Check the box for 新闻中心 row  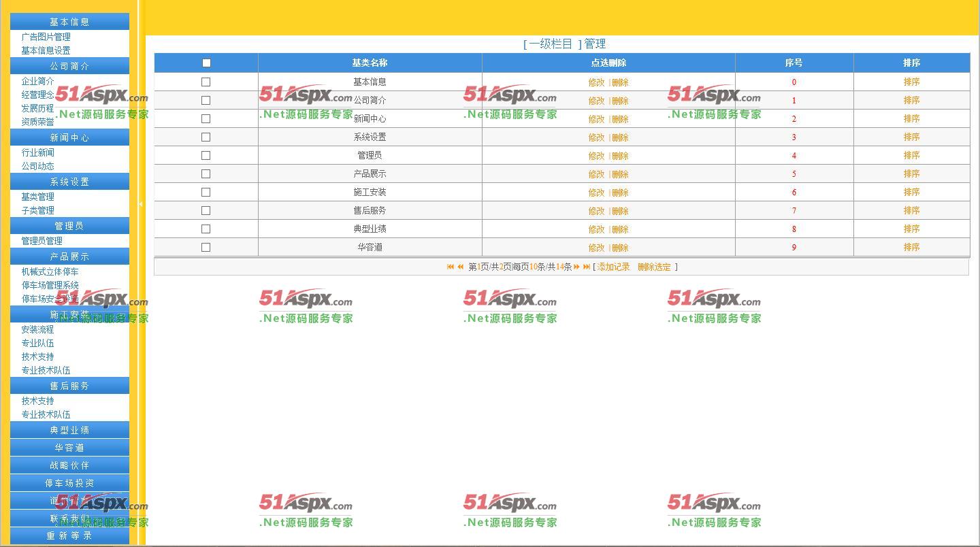(206, 118)
